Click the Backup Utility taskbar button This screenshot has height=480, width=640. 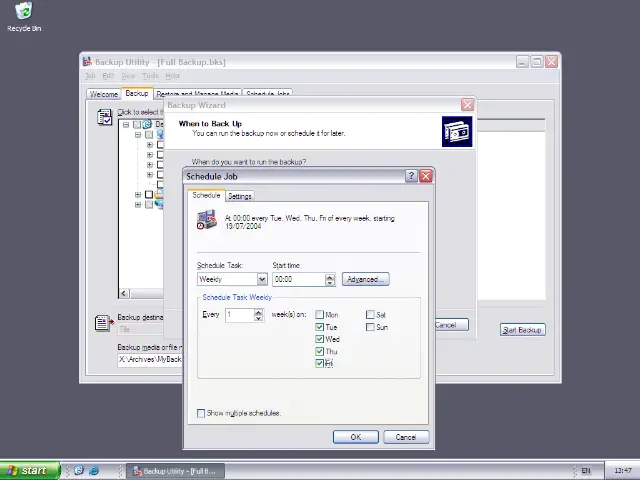coord(174,470)
